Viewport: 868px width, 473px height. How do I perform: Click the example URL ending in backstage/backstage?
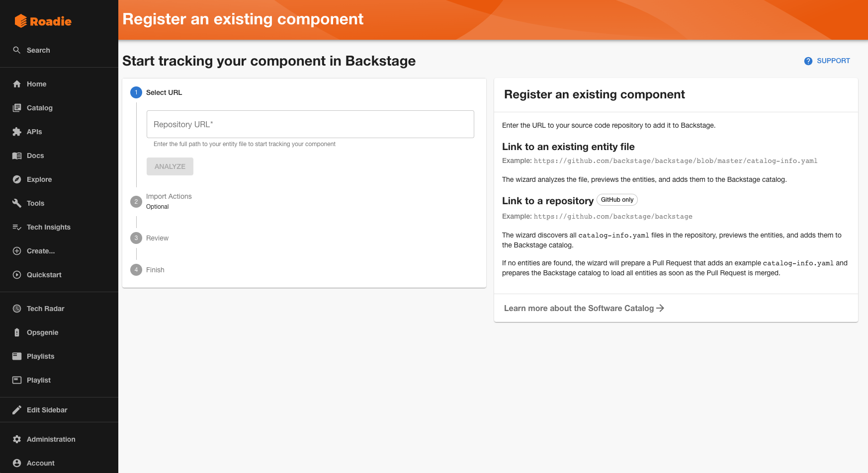click(613, 217)
